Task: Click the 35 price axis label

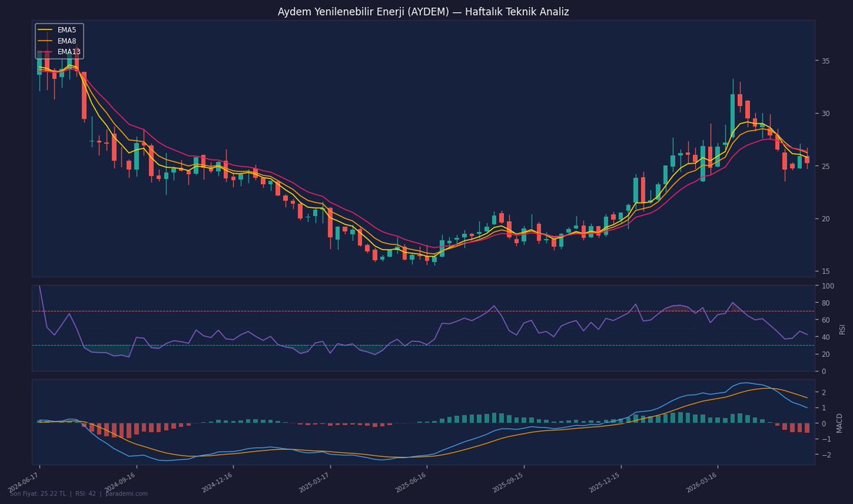Action: coord(826,61)
